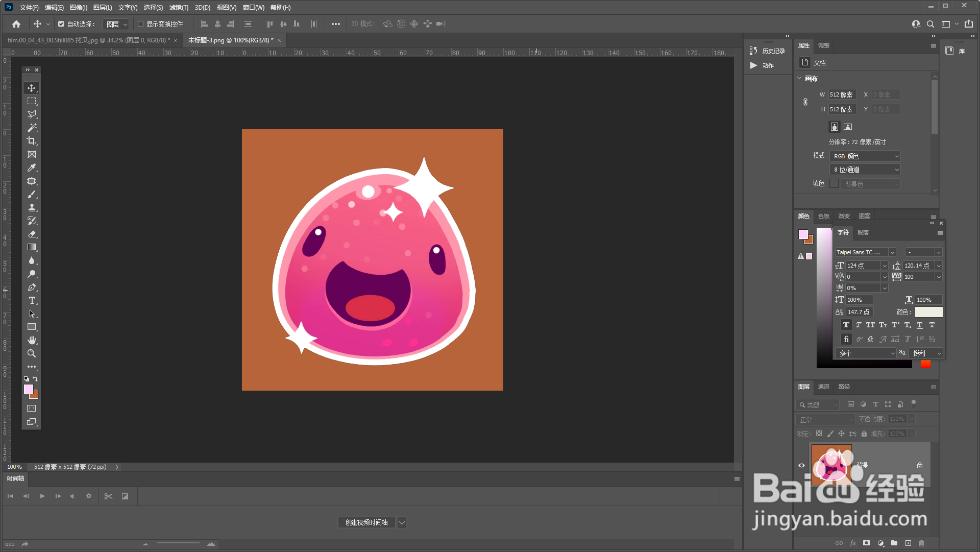Collapse the 画布 section
Screen dimensions: 980x552
(x=800, y=78)
